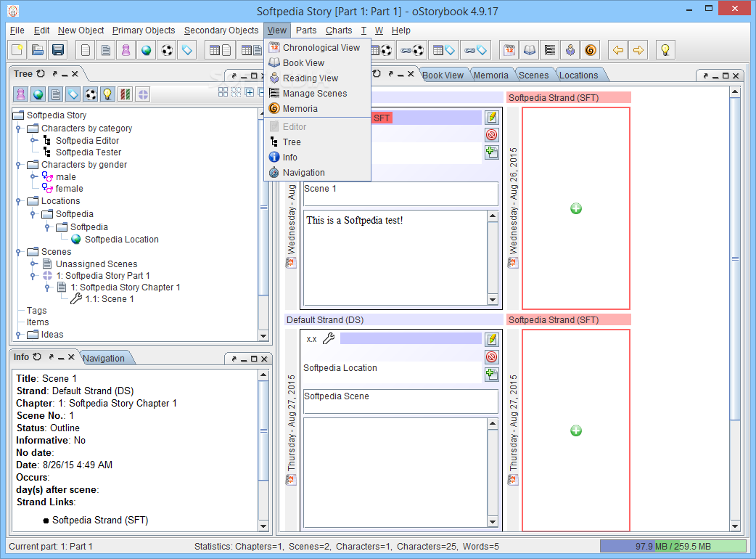Toggle ideas display in the Tree panel

[x=108, y=94]
